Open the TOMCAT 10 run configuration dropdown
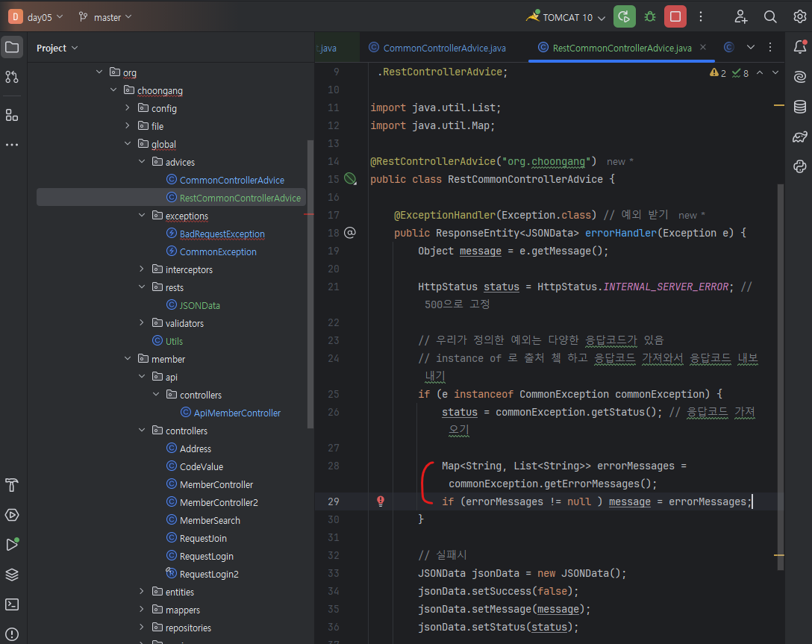Image resolution: width=812 pixels, height=644 pixels. 566,17
